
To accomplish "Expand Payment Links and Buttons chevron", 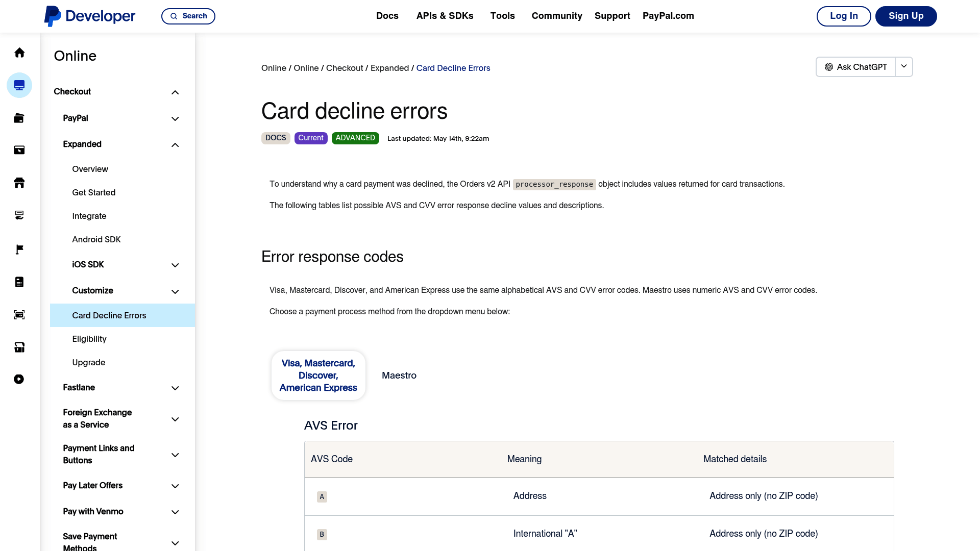I will (x=175, y=455).
